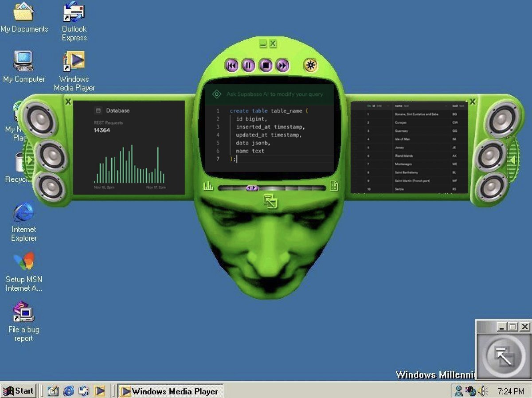Select the Guernsey row in table
This screenshot has width=532, height=398.
pos(410,131)
